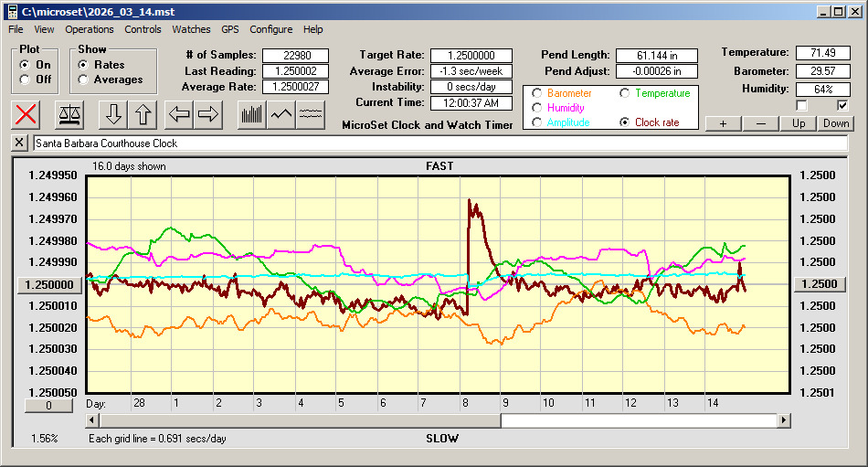Click the left arrow toolbar button

(179, 114)
